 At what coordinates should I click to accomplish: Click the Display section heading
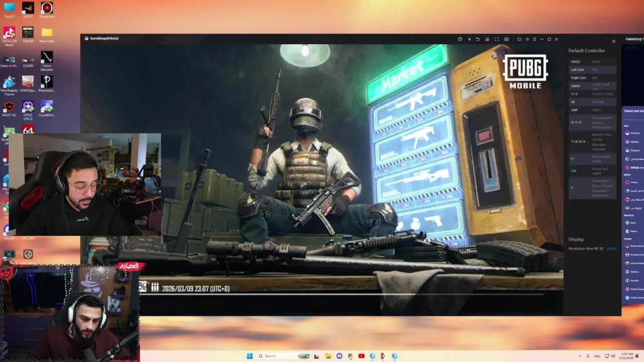(x=576, y=239)
